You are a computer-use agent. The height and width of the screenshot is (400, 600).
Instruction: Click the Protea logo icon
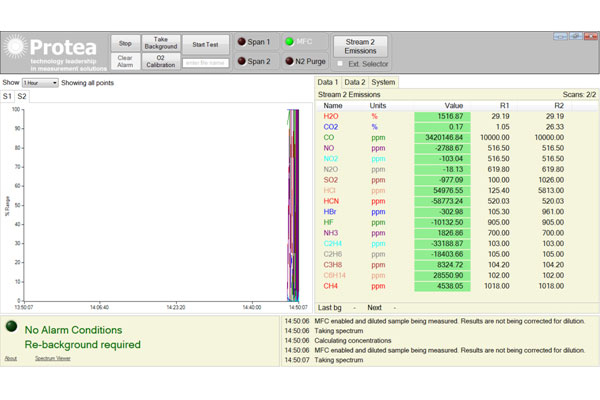16,46
